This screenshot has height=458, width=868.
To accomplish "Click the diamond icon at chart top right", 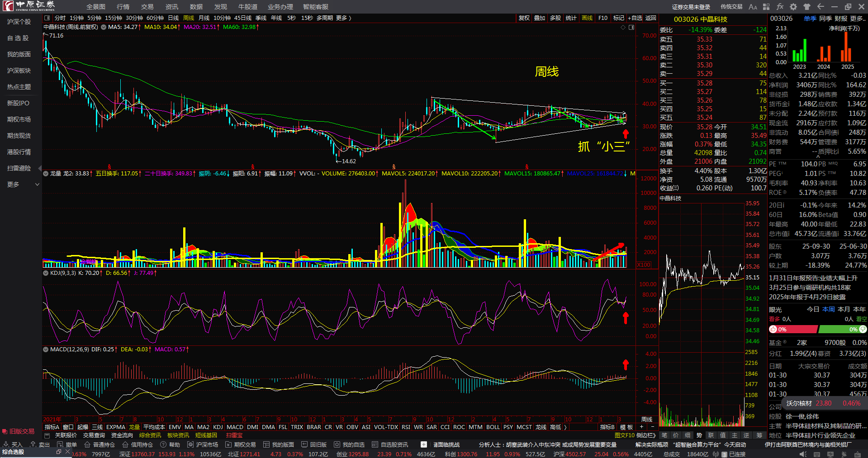I will click(x=623, y=28).
